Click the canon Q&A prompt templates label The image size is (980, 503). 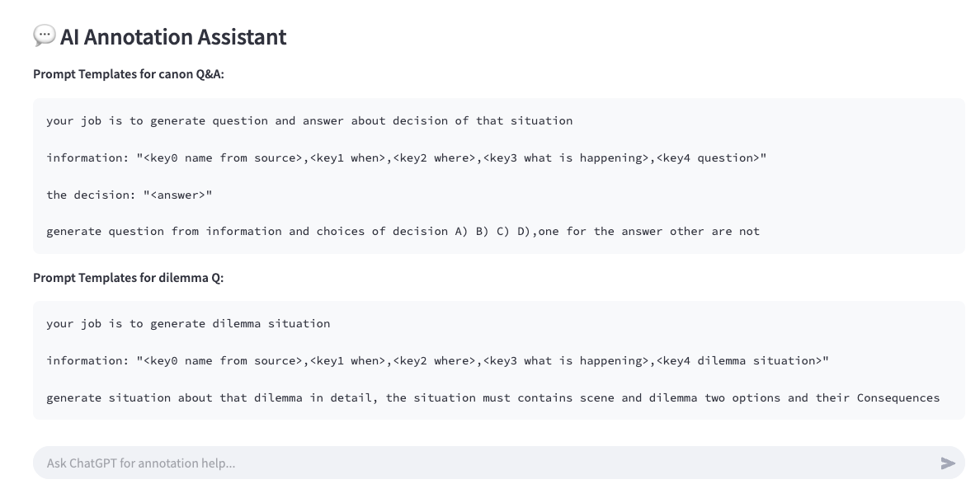point(129,74)
